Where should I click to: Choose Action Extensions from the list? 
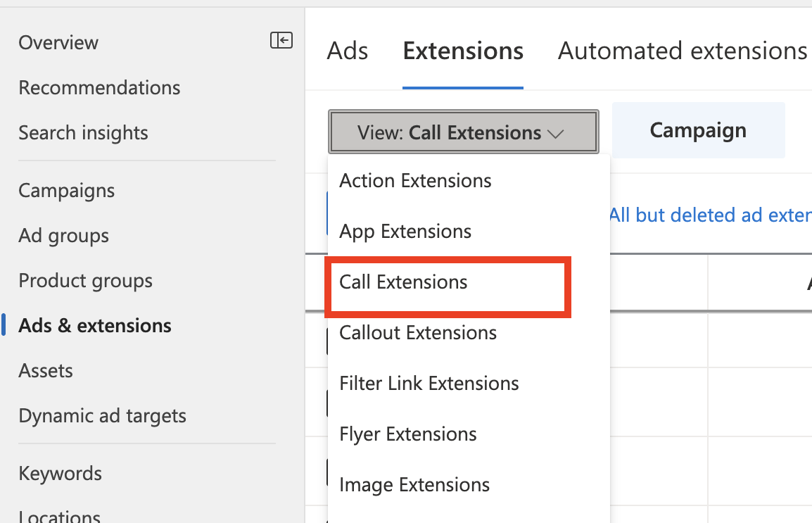click(x=415, y=181)
